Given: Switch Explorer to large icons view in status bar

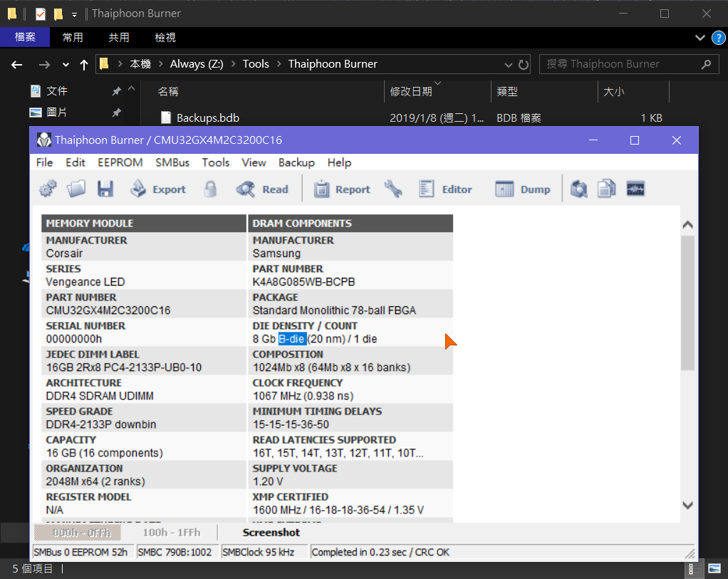Looking at the screenshot, I should point(714,569).
